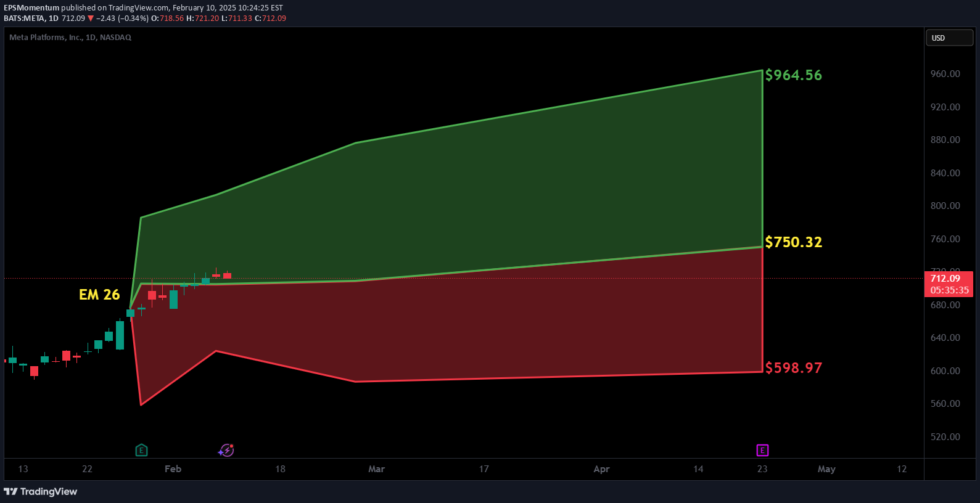Select the yellow $750.32 price label

(793, 242)
